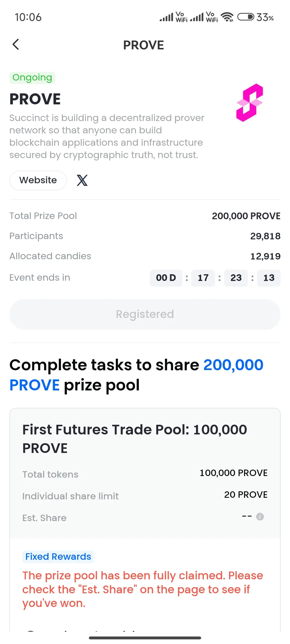Tap the countdown hours box showing 17
Screen dimensions: 290x644
click(203, 278)
